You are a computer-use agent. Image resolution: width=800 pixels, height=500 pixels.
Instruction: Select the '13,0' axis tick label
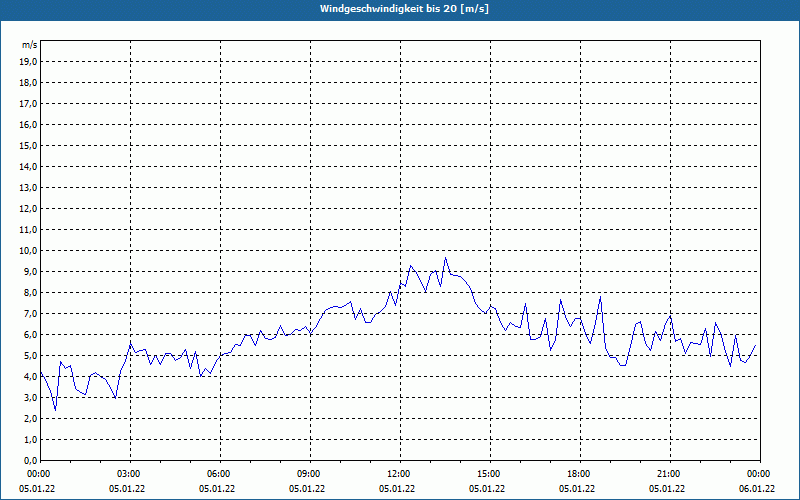point(29,187)
